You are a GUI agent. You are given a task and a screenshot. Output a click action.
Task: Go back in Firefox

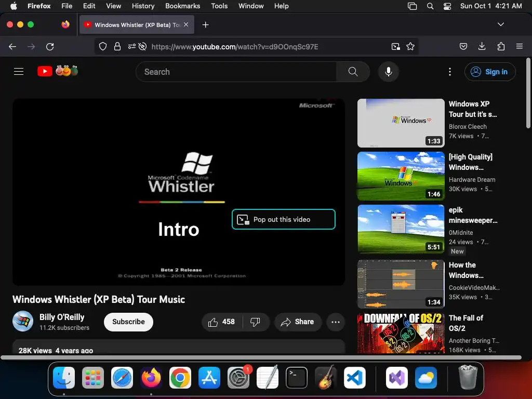click(12, 46)
